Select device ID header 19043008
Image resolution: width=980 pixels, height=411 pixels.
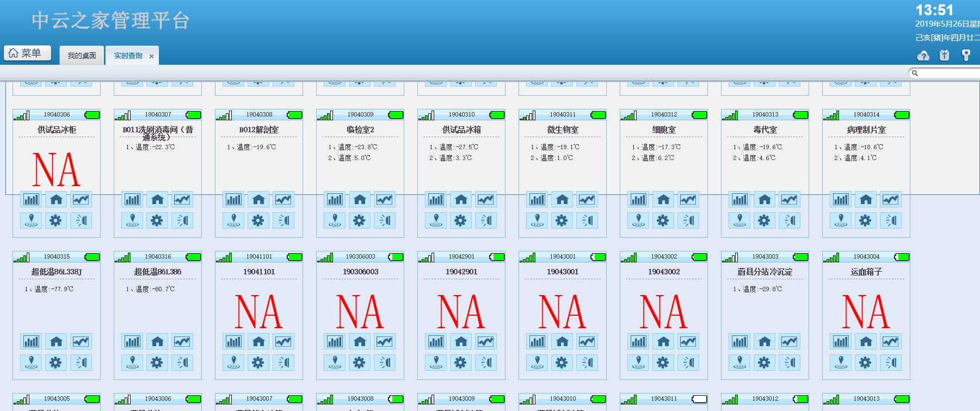point(360,398)
